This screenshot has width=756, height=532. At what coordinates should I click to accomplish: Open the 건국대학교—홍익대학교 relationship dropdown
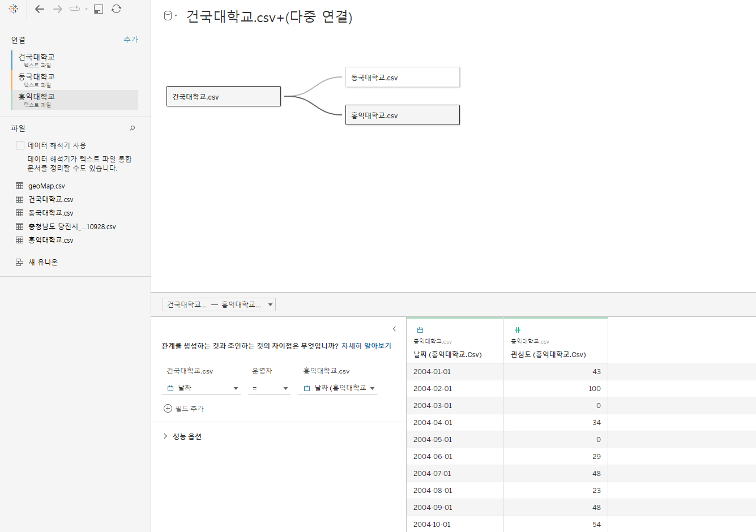[219, 304]
